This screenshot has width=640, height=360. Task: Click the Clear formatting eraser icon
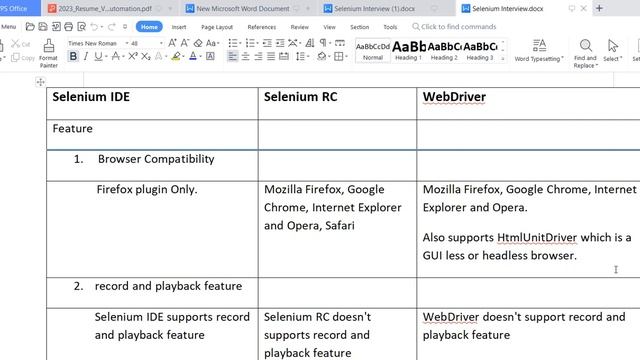pyautogui.click(x=198, y=43)
